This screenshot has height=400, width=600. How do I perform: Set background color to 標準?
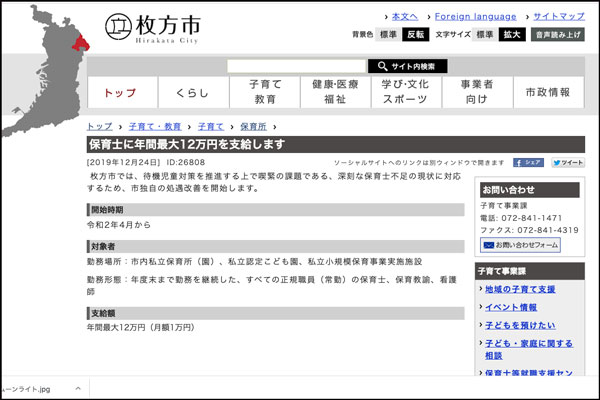388,34
